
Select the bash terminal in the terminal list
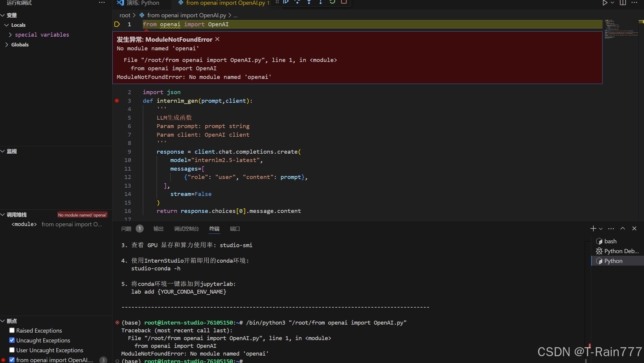pos(610,241)
